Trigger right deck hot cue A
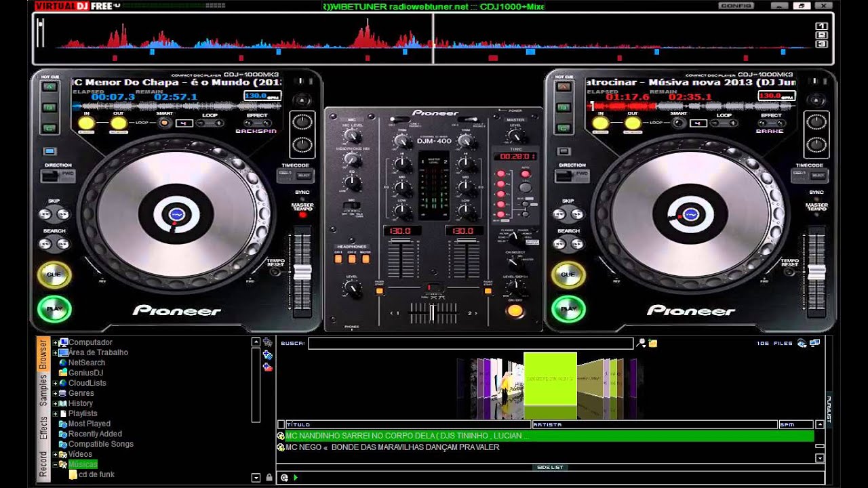This screenshot has height=488, width=868. coord(564,86)
